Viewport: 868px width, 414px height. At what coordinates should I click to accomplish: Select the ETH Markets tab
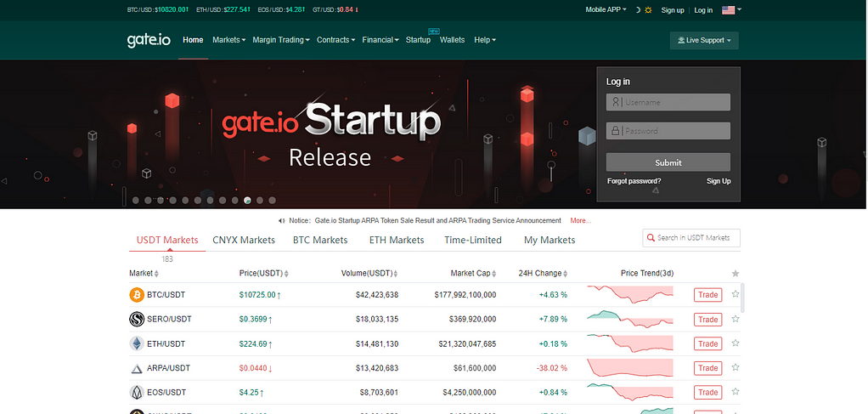click(x=397, y=240)
